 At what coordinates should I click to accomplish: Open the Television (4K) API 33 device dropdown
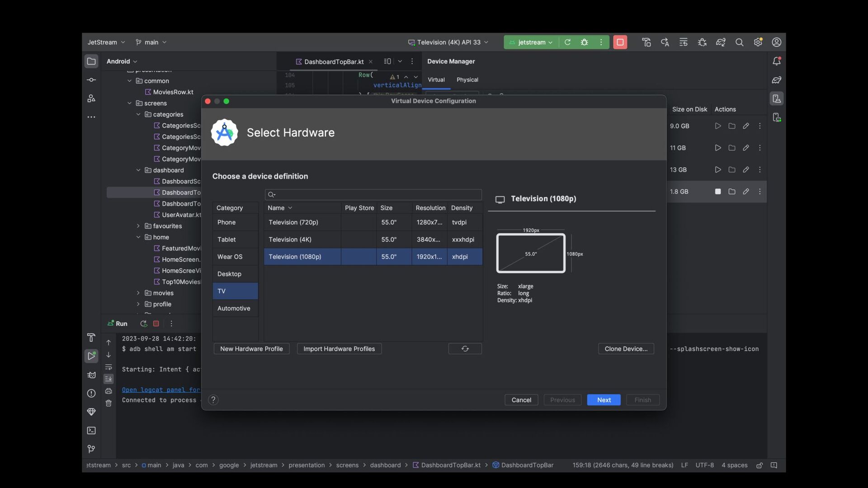pyautogui.click(x=448, y=42)
